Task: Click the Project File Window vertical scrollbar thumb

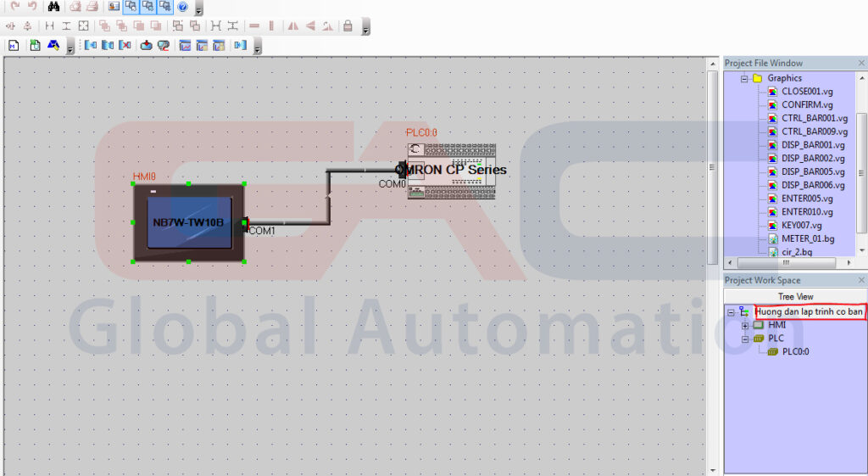Action: pos(861,173)
